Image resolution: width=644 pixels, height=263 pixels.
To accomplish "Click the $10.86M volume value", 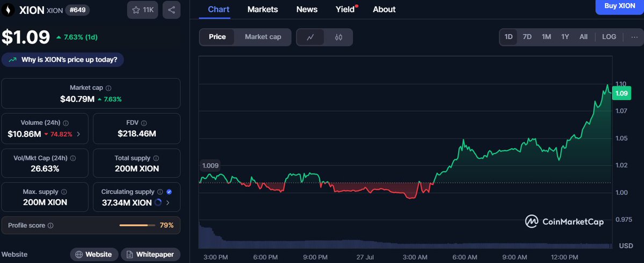I will tap(24, 134).
